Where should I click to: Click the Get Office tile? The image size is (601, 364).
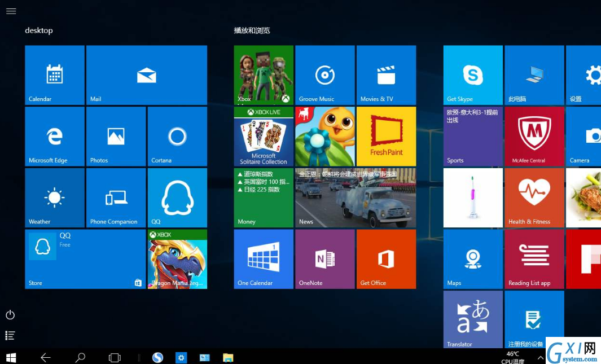[387, 259]
